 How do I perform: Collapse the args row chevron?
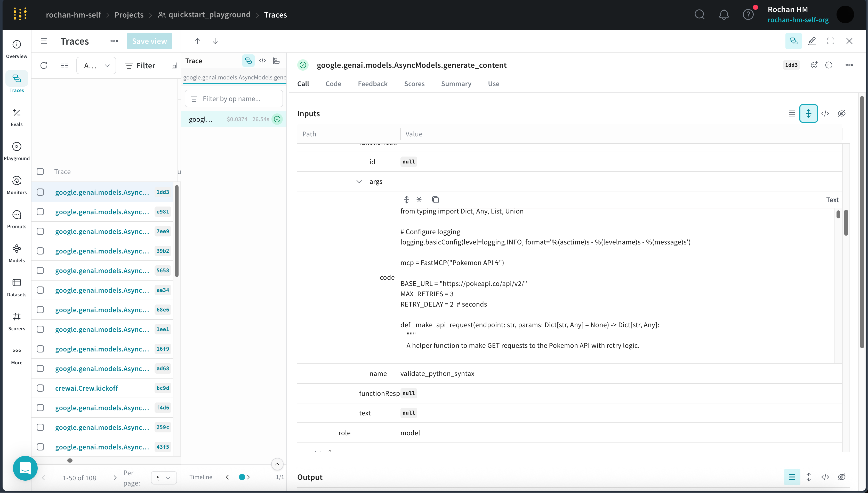click(359, 182)
